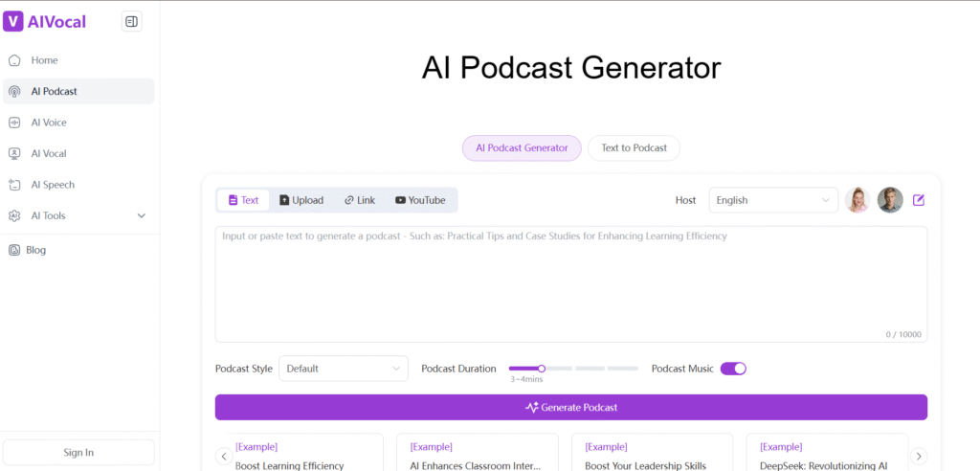
Task: Click the AI Tools gear icon
Action: tap(14, 215)
